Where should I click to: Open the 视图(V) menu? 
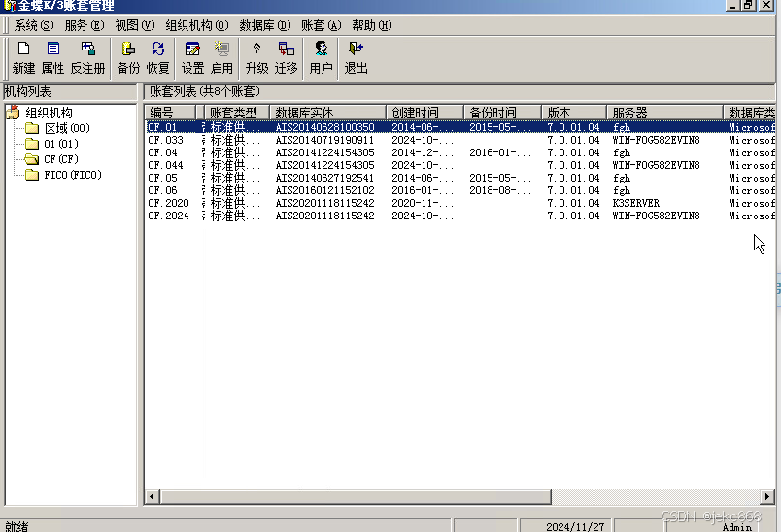135,25
